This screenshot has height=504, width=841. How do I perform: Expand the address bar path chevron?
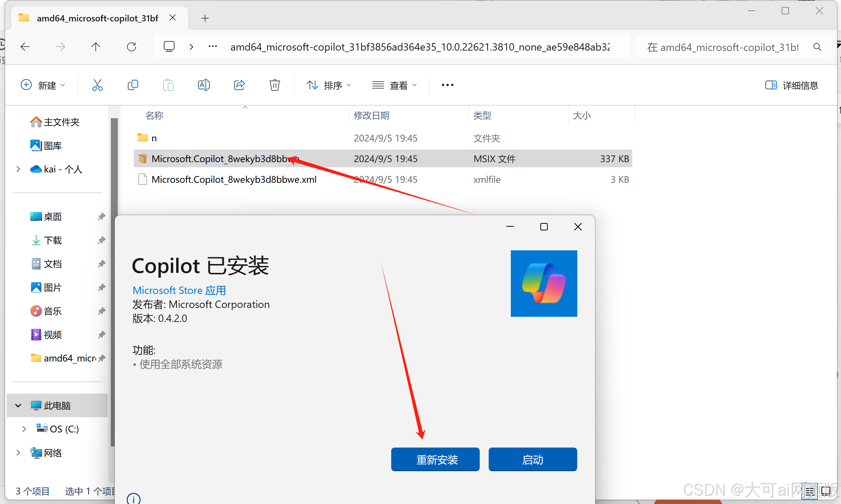[191, 47]
